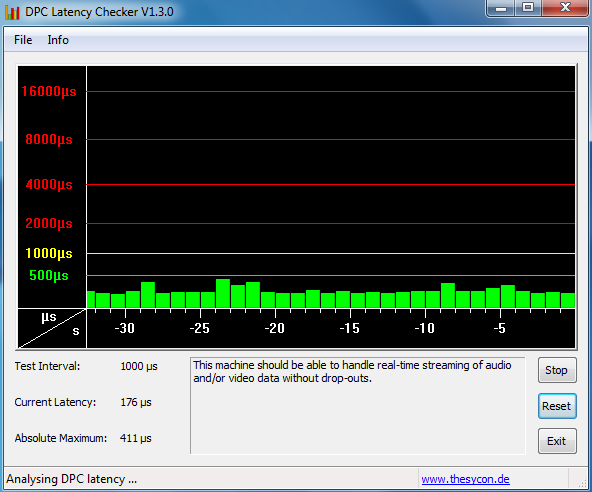Open the Info menu
This screenshot has width=592, height=492.
[x=58, y=40]
